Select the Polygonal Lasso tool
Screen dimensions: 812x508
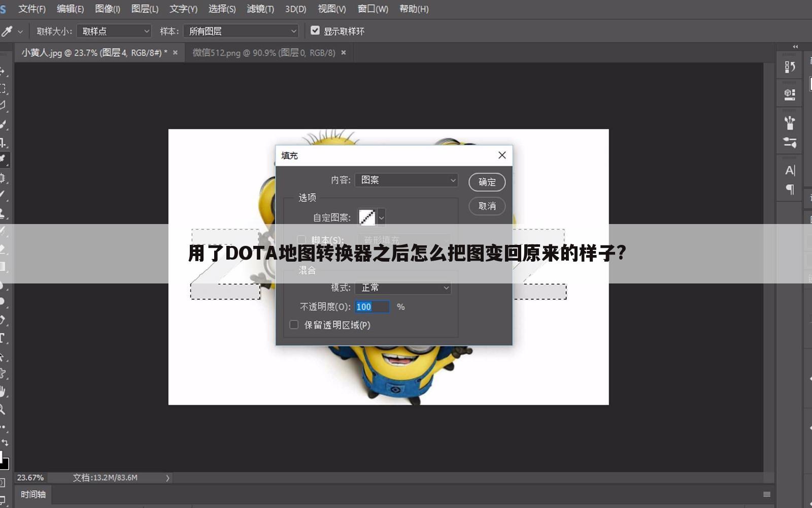point(3,106)
